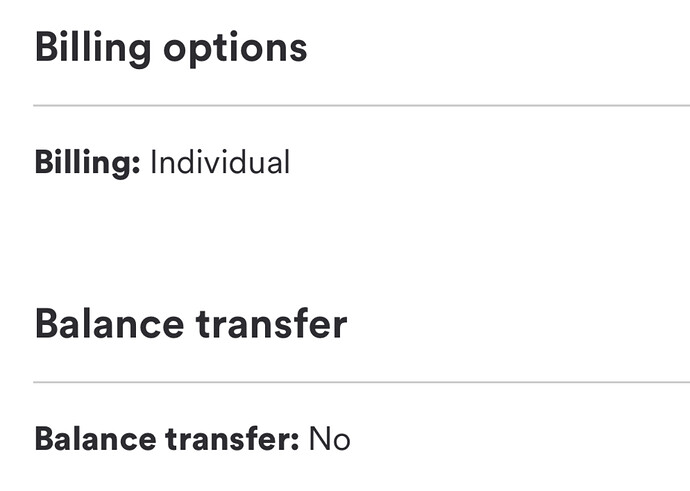690x491 pixels.
Task: Select the bold Billing: field label
Action: (x=87, y=163)
